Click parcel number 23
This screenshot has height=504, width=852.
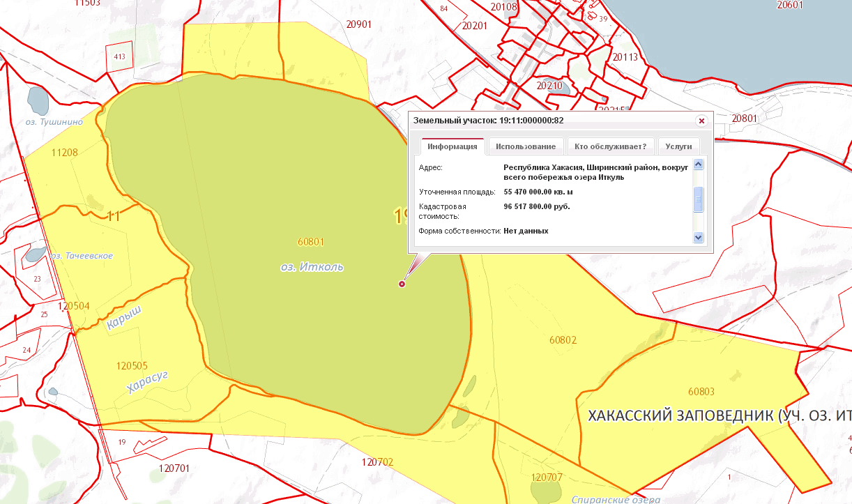point(37,279)
